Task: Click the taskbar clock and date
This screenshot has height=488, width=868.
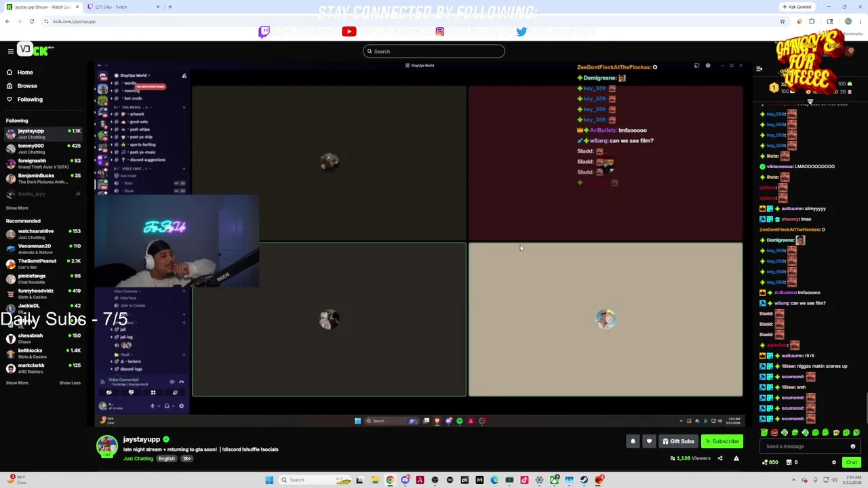Action: point(852,480)
